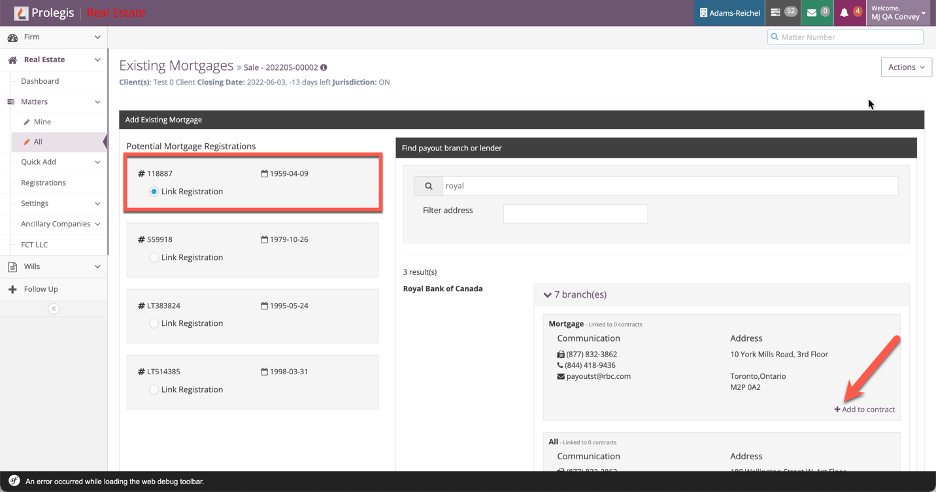The width and height of the screenshot is (936, 492).
Task: Click the search magnifier icon beside royal
Action: coord(428,186)
